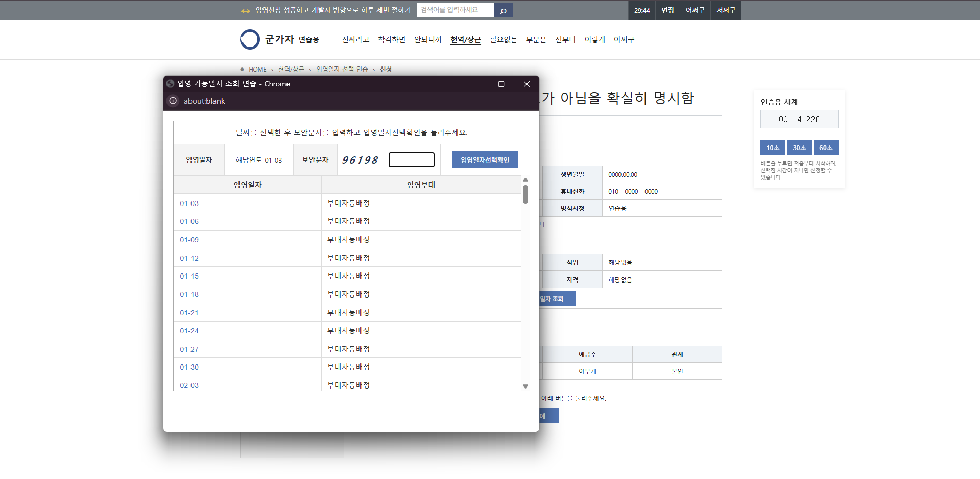980x479 pixels.
Task: Click the search magnifier icon button
Action: tap(503, 10)
